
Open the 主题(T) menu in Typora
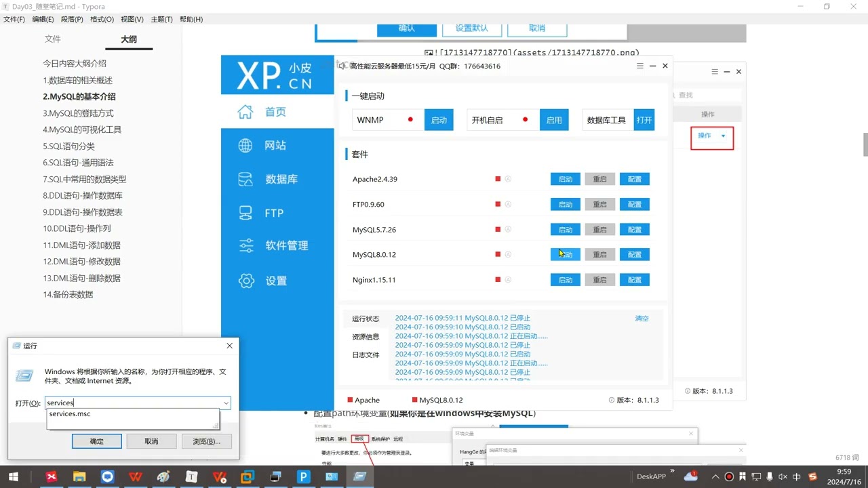(161, 19)
